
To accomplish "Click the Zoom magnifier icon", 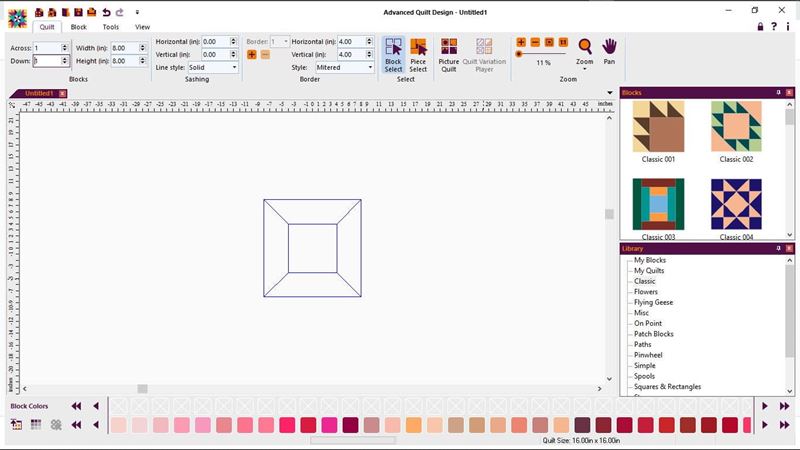I will pos(585,47).
